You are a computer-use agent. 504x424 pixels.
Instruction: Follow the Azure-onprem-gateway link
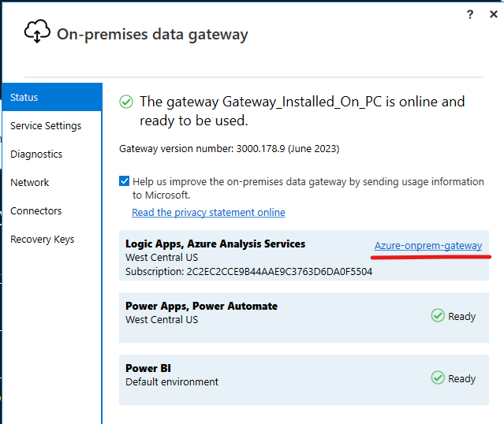click(428, 246)
